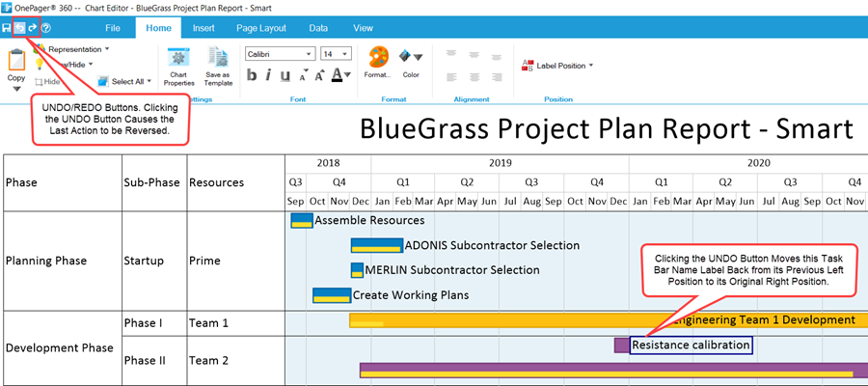Open the Copy dropdown arrow
The image size is (868, 386).
pos(16,89)
